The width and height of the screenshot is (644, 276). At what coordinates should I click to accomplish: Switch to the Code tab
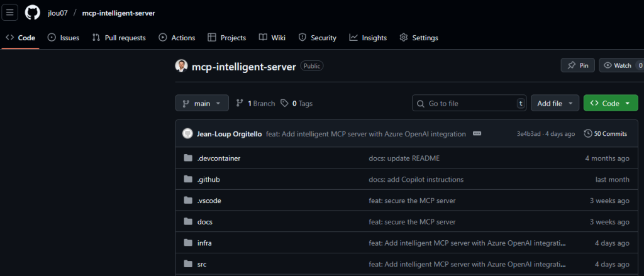click(21, 38)
